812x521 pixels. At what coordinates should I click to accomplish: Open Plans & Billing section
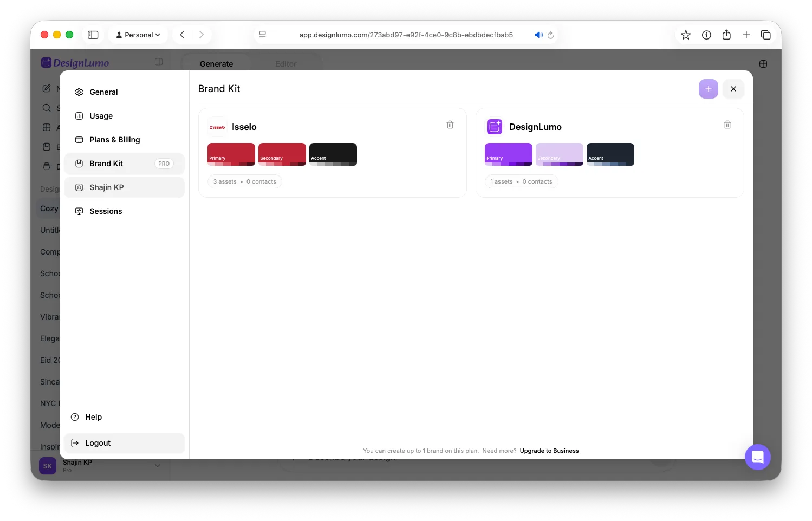[x=124, y=140]
